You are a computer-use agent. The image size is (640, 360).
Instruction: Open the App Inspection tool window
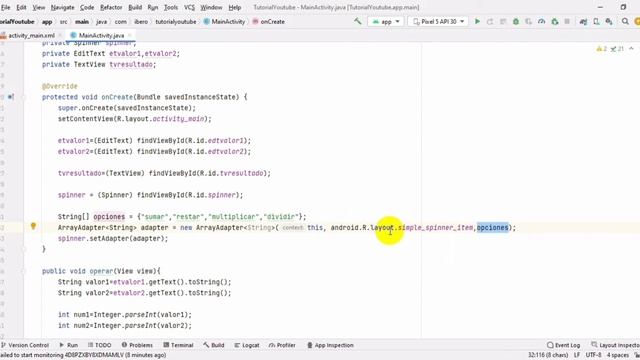click(x=330, y=345)
